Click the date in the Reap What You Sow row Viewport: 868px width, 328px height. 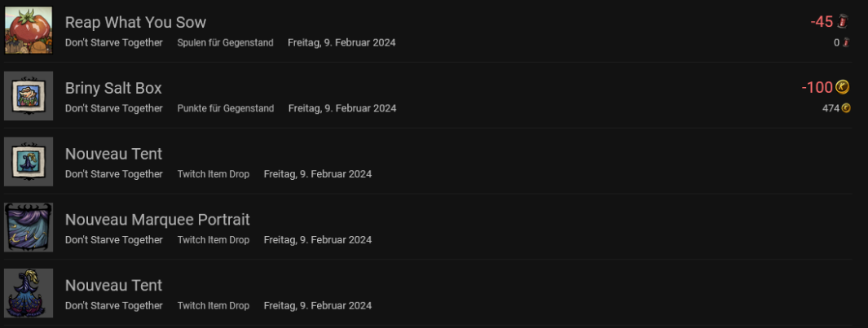[341, 42]
